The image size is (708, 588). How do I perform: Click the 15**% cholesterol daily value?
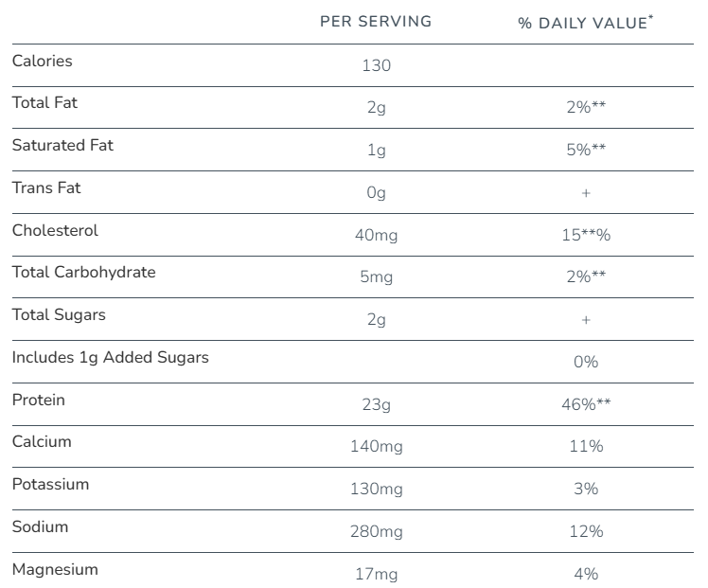[x=586, y=235]
